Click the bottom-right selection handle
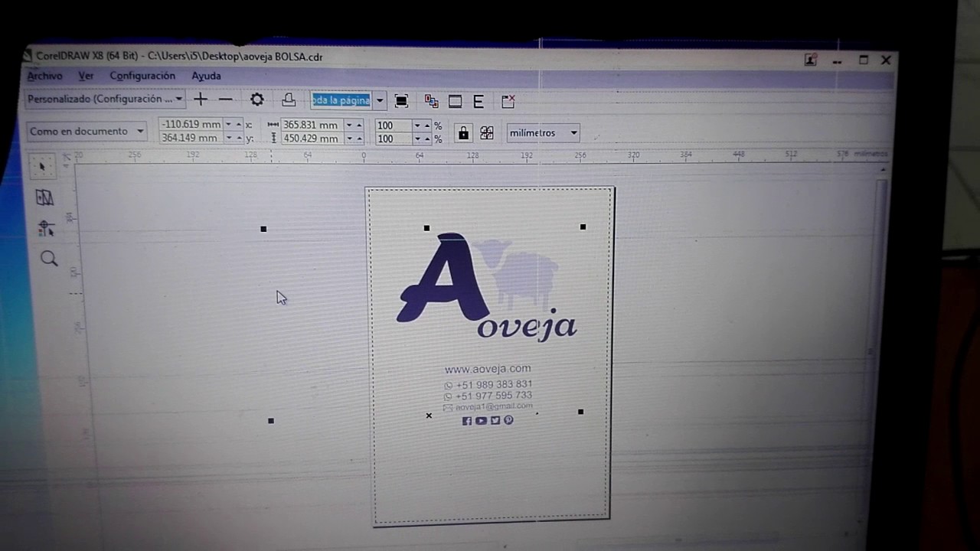The image size is (980, 551). pos(580,412)
